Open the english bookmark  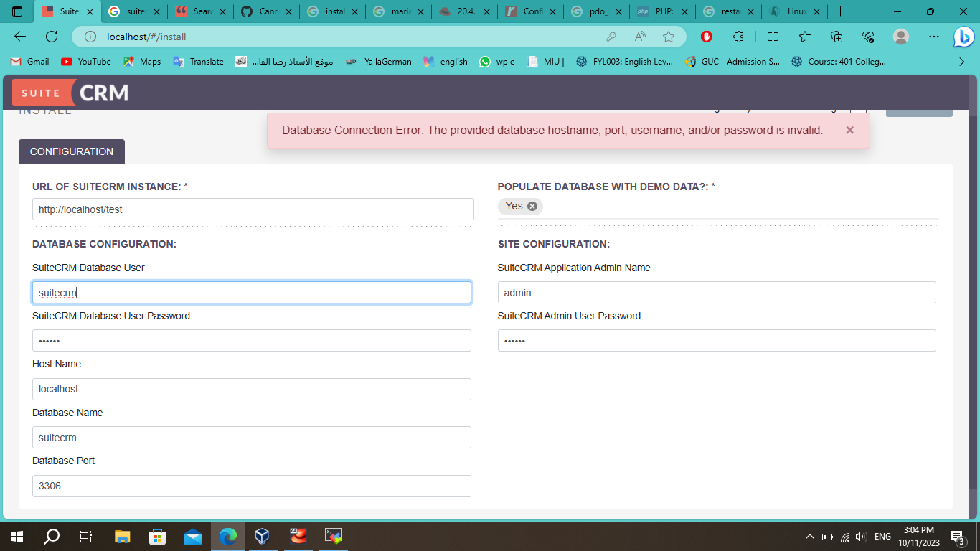pyautogui.click(x=446, y=62)
